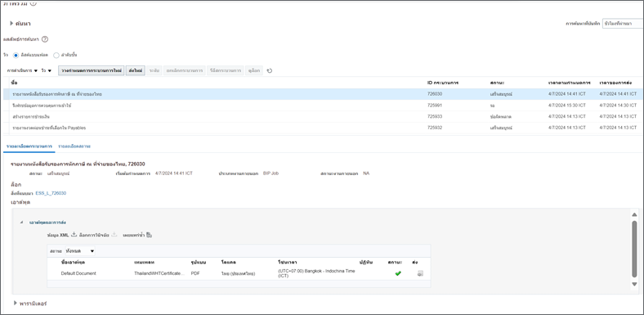644x315 pixels.
Task: Select the second view radio button
Action: (x=56, y=55)
